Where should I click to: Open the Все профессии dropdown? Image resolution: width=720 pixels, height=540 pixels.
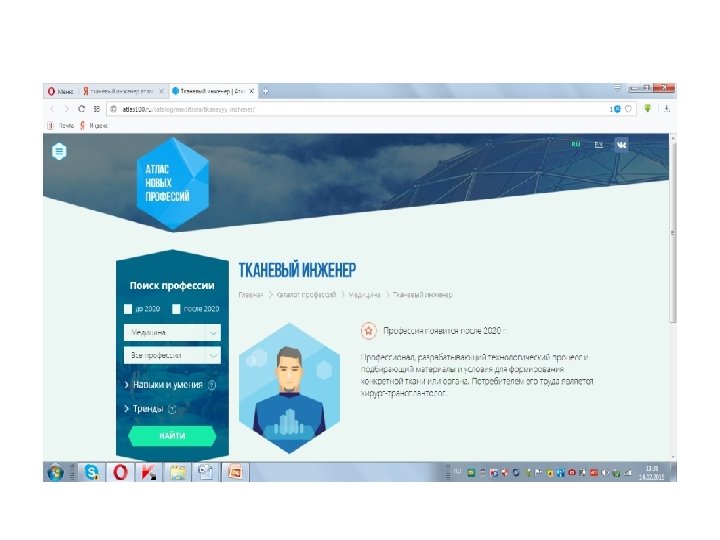coord(172,355)
